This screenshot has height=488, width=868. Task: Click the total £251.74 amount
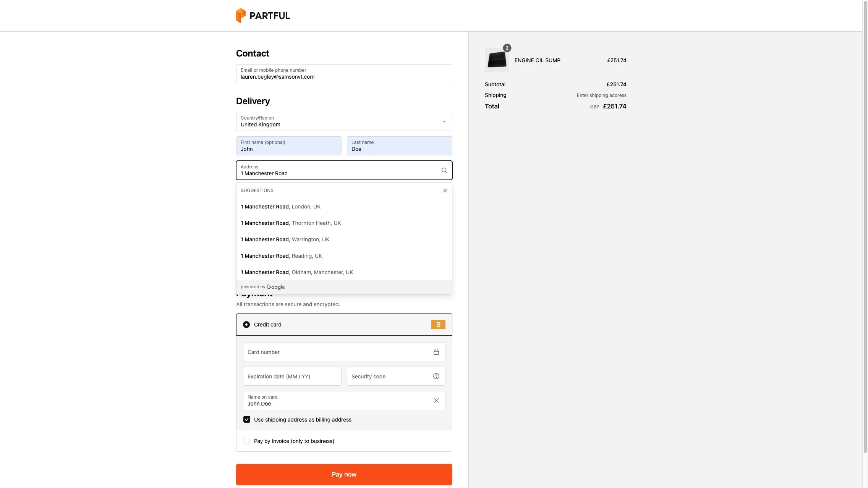click(x=614, y=106)
